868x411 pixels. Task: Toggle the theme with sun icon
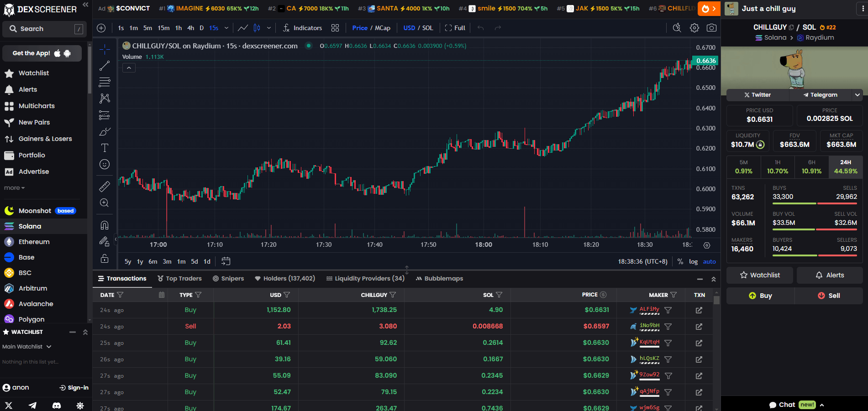tap(80, 405)
